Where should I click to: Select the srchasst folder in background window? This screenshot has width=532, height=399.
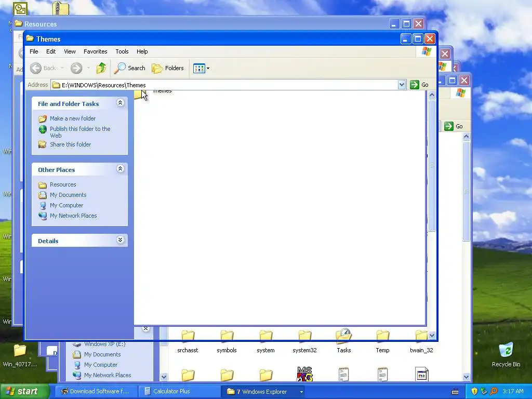188,342
